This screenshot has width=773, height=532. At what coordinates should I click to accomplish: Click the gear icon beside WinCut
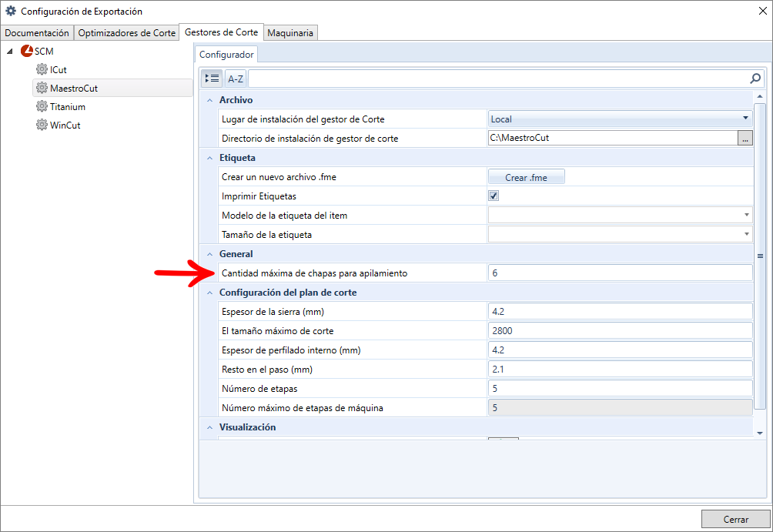pos(42,125)
